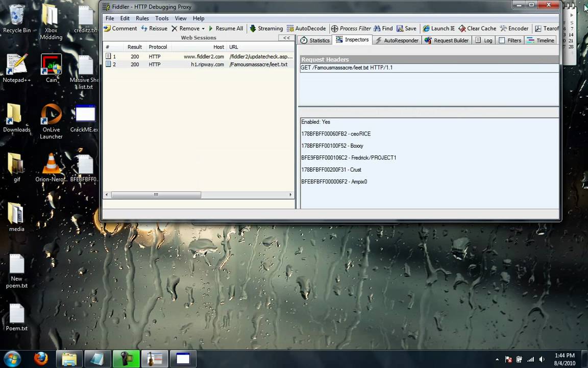Switch to the Timeline tab
Screen dimensions: 588x368
pos(541,40)
